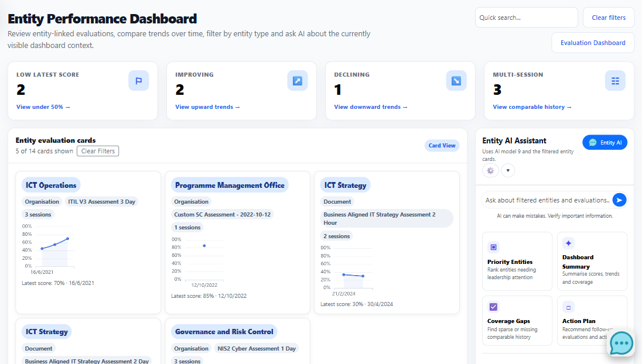Follow the View comparable history link
Image resolution: width=642 pixels, height=364 pixels.
532,107
